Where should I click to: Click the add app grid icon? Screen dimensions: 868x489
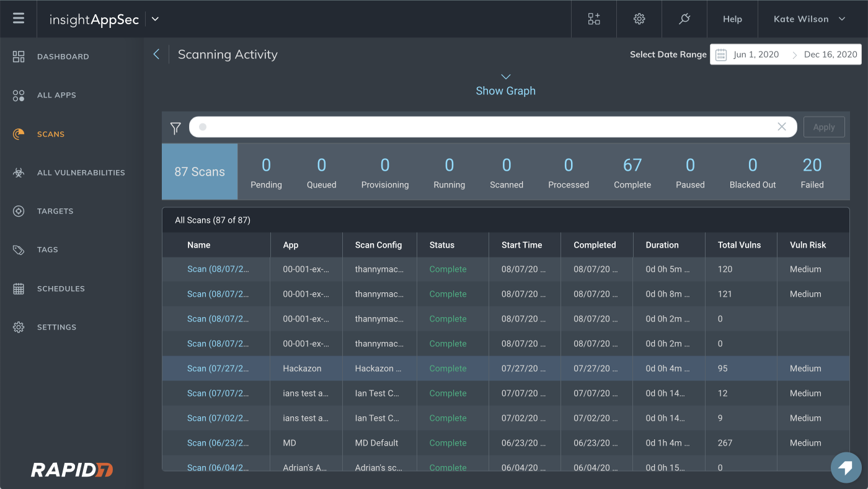coord(594,19)
